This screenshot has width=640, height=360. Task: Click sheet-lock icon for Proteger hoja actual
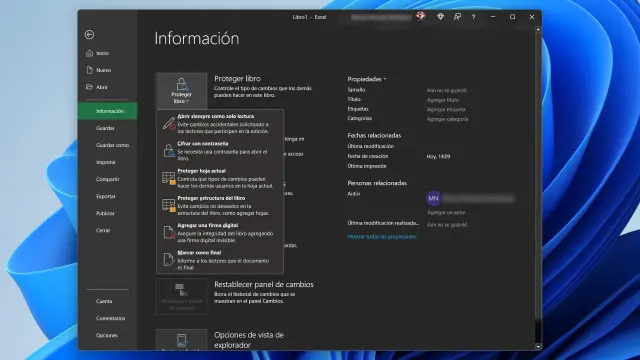click(169, 178)
